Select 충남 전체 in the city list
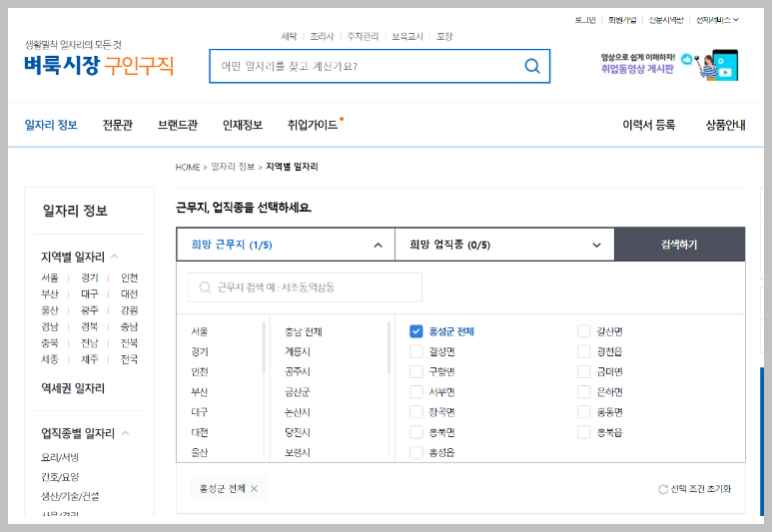The image size is (772, 532). 304,331
